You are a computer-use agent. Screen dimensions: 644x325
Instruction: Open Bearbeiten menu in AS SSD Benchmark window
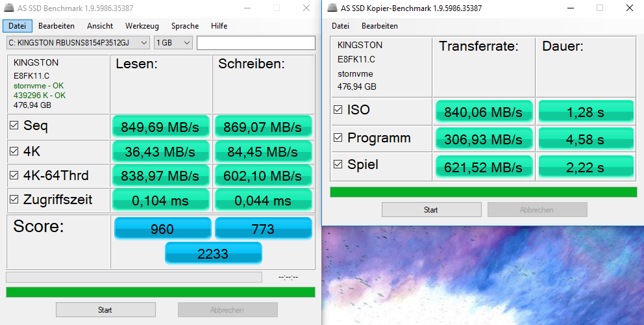pyautogui.click(x=56, y=26)
